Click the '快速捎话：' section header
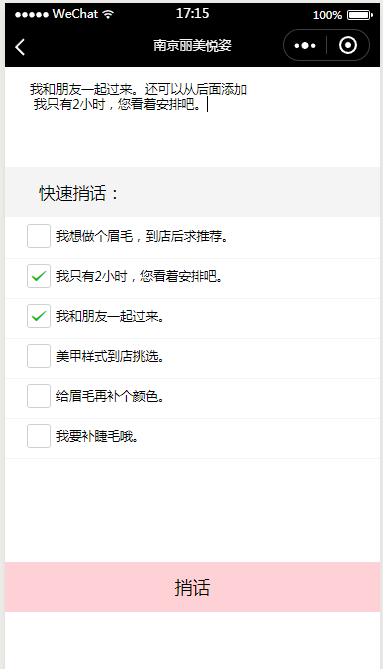 click(79, 193)
